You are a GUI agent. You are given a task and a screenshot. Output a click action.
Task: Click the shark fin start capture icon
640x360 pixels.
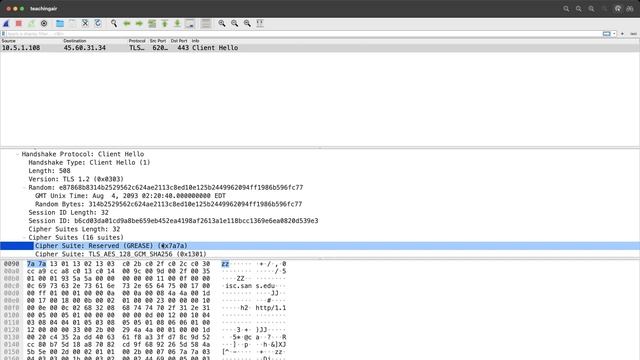(6, 24)
